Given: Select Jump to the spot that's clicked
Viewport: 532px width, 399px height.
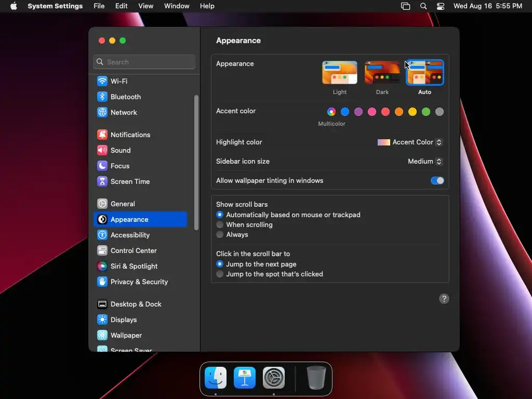Looking at the screenshot, I should point(220,274).
